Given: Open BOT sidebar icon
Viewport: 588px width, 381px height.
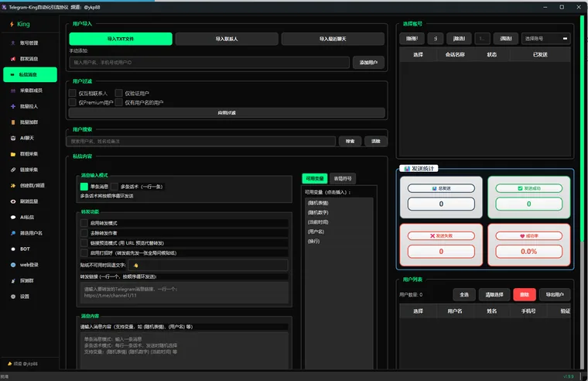Looking at the screenshot, I should (x=13, y=249).
